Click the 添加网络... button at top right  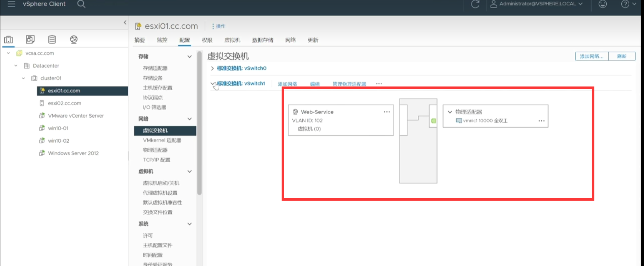[592, 56]
